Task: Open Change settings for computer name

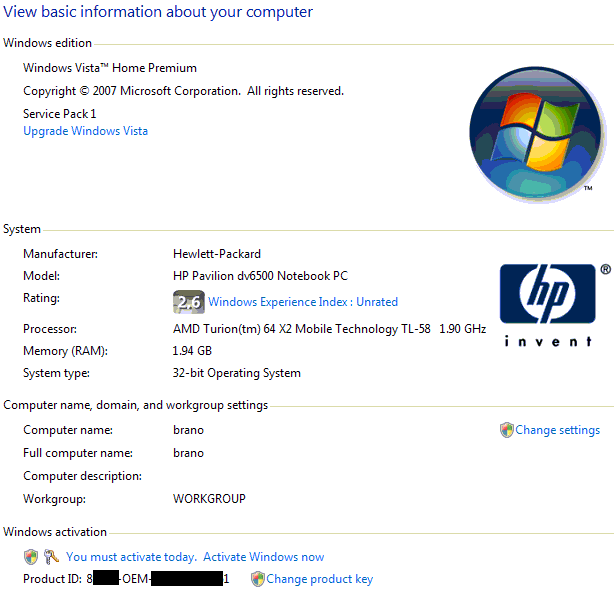Action: coord(557,430)
